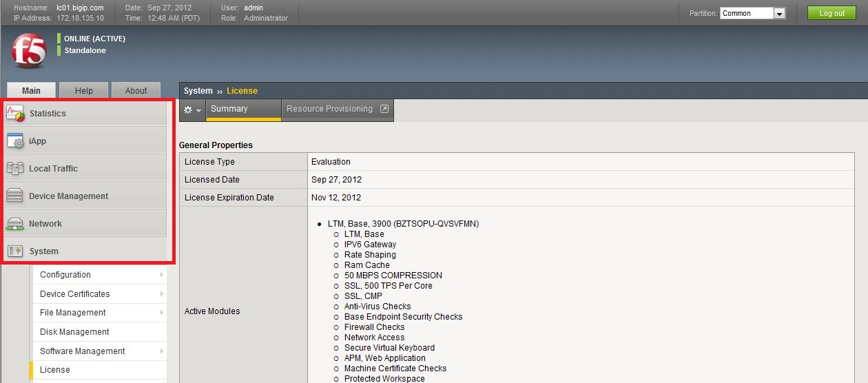Open the gear settings menu icon
868x383 pixels.
pyautogui.click(x=188, y=110)
